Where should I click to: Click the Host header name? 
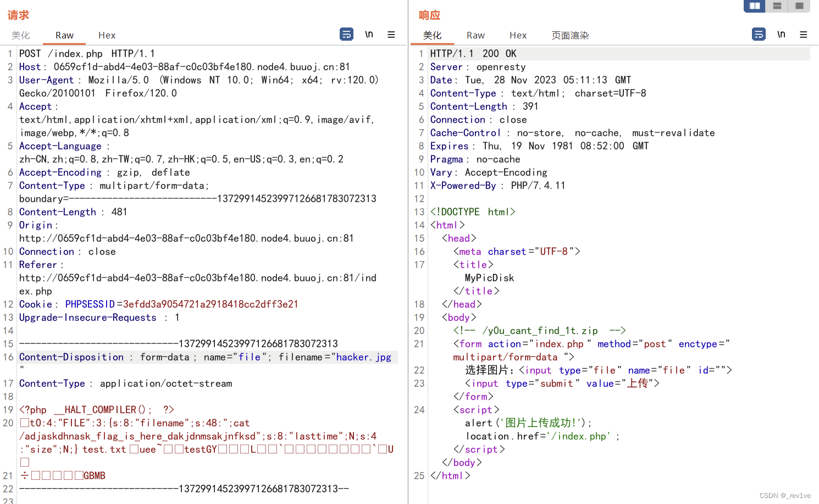(x=30, y=67)
